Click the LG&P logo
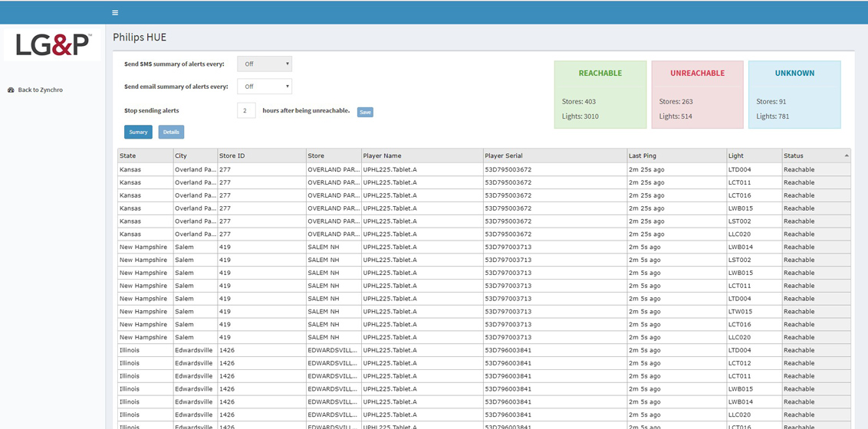The height and width of the screenshot is (429, 868). (x=53, y=44)
